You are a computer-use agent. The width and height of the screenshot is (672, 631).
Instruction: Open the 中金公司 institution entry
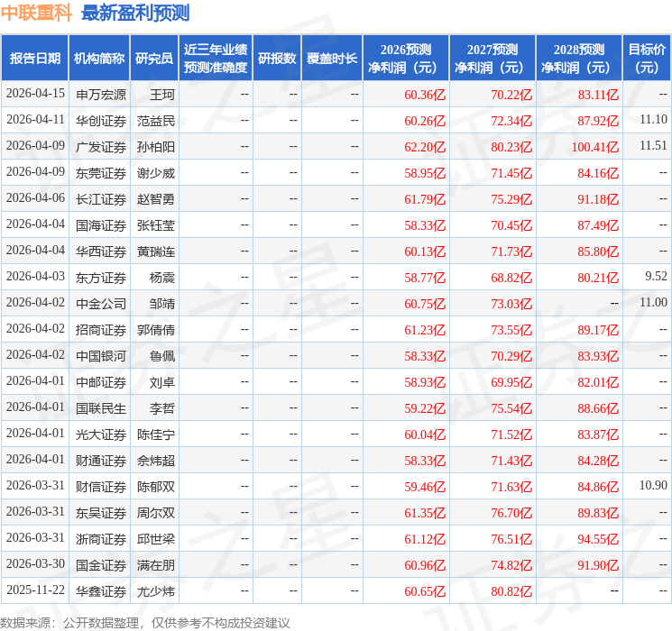tap(100, 304)
